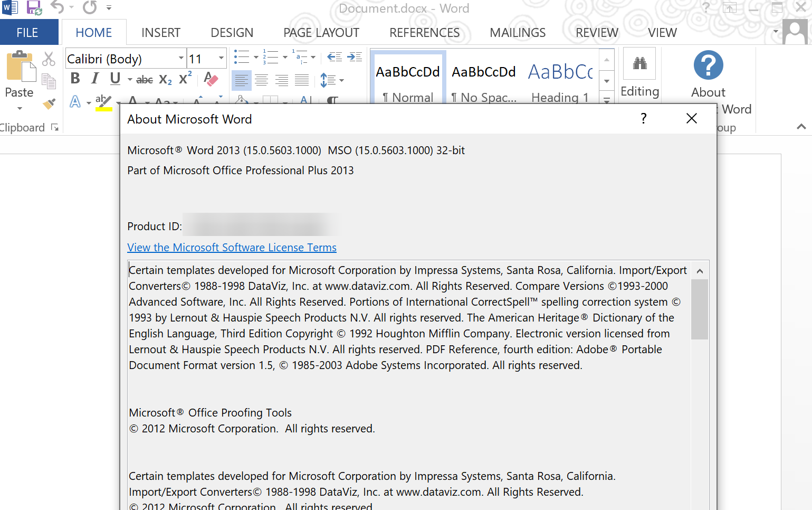
Task: Switch to the VIEW tab
Action: [662, 33]
